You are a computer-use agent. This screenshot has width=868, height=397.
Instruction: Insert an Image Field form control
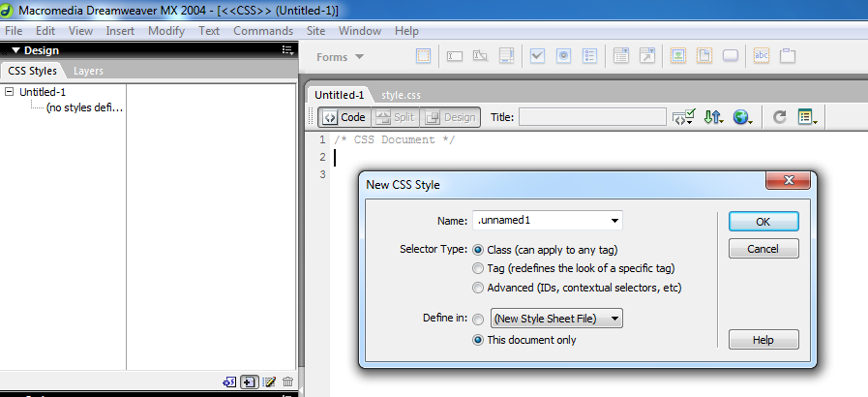coord(678,56)
